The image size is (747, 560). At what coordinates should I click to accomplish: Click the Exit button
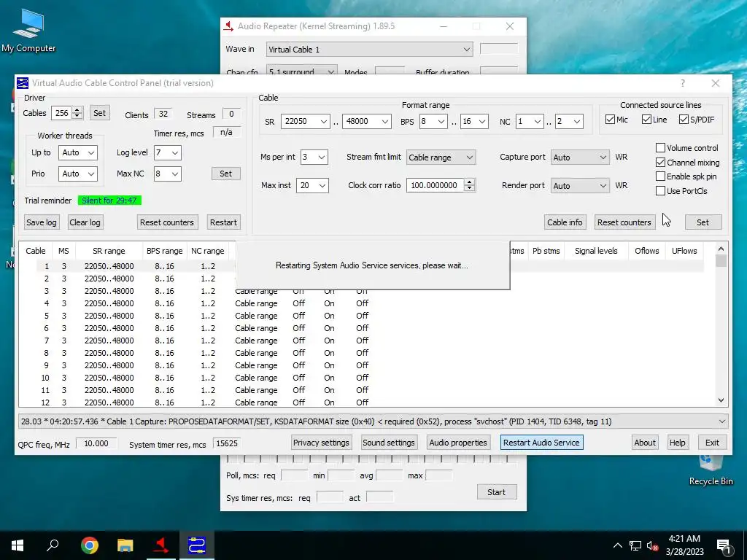[712, 443]
